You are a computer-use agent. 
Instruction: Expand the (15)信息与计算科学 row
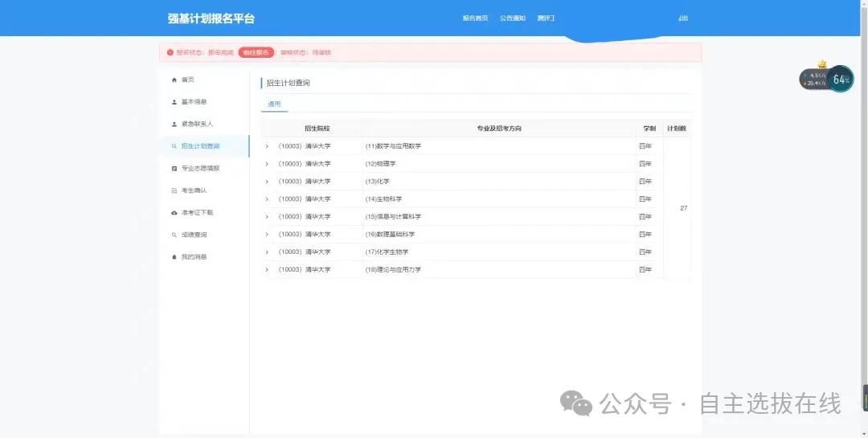click(x=267, y=217)
